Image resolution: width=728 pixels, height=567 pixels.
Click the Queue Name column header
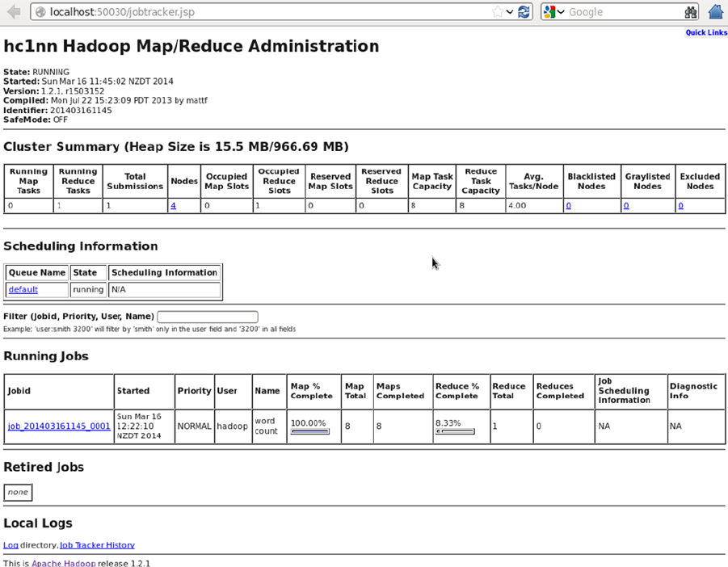pyautogui.click(x=37, y=272)
